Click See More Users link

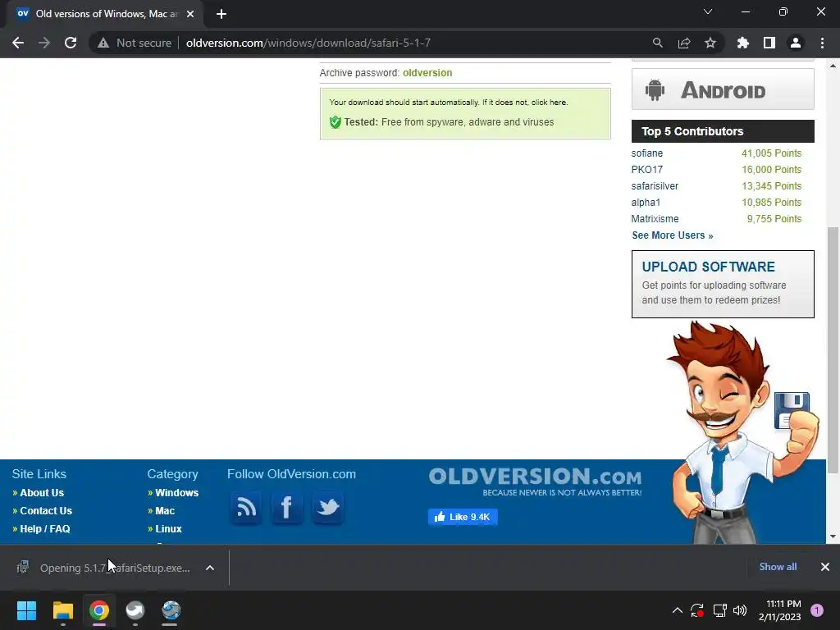[673, 235]
